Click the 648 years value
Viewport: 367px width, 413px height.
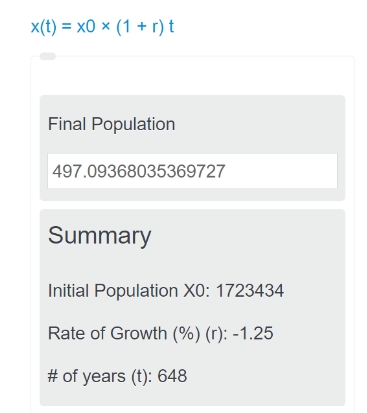[172, 376]
